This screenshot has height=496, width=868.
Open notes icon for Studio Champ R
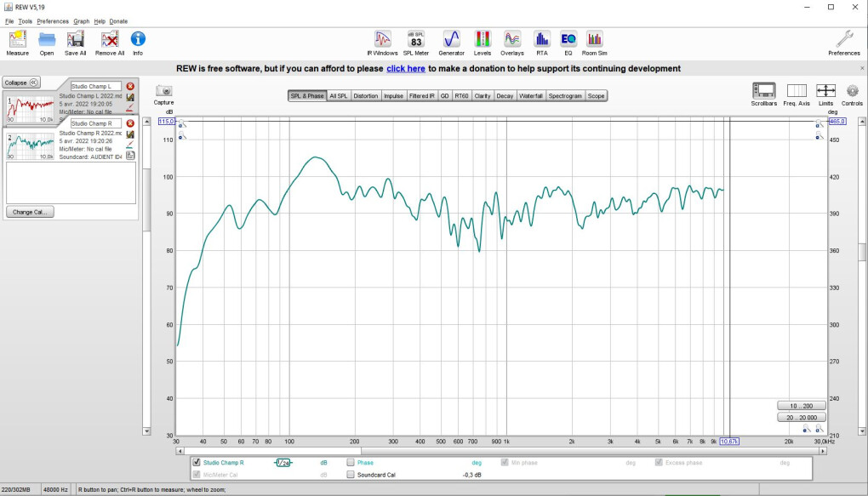click(x=130, y=156)
